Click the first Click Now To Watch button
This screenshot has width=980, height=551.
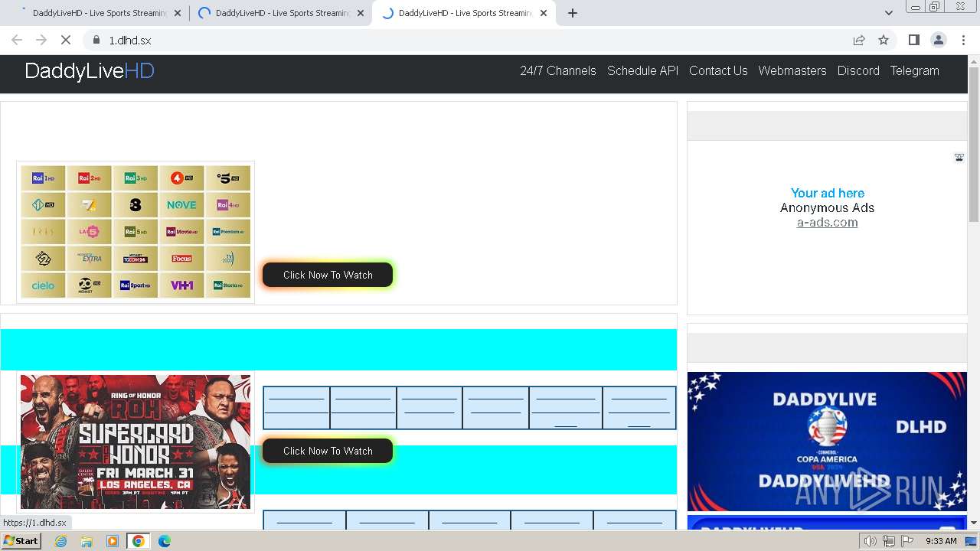(328, 275)
